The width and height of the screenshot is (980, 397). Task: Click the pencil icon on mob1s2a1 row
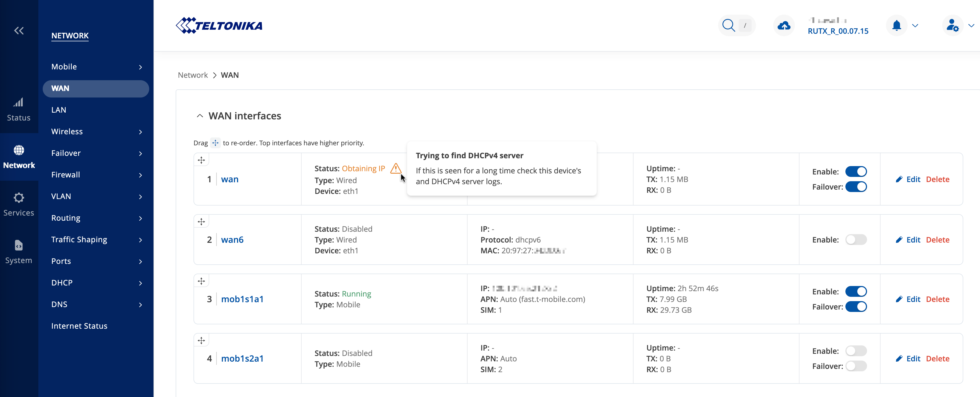pos(899,358)
